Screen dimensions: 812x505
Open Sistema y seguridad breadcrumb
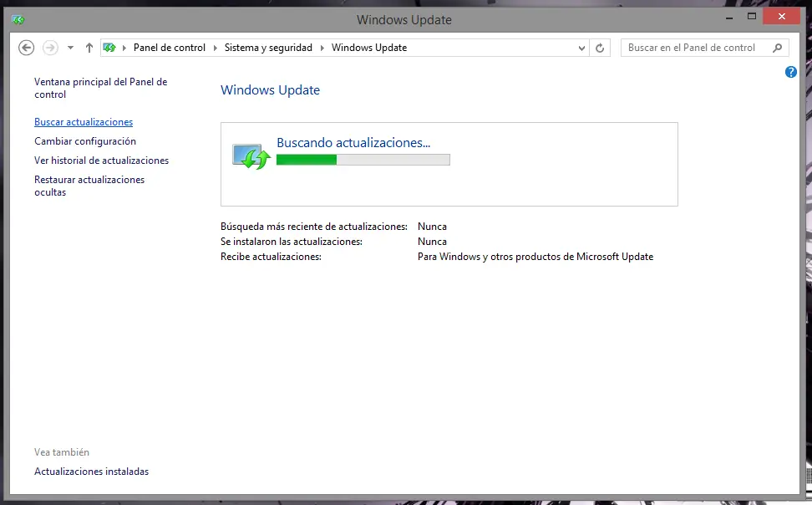pos(268,48)
